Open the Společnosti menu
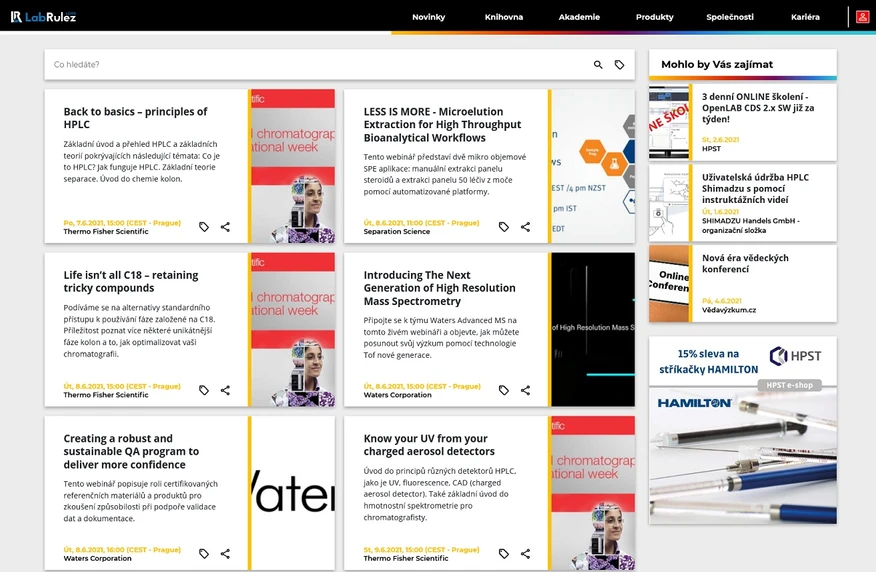 point(730,17)
